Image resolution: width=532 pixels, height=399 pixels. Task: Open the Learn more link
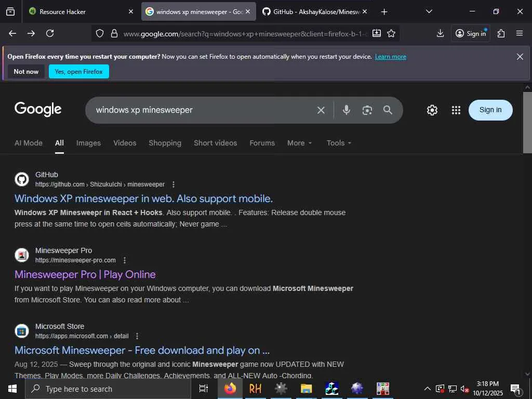(391, 57)
